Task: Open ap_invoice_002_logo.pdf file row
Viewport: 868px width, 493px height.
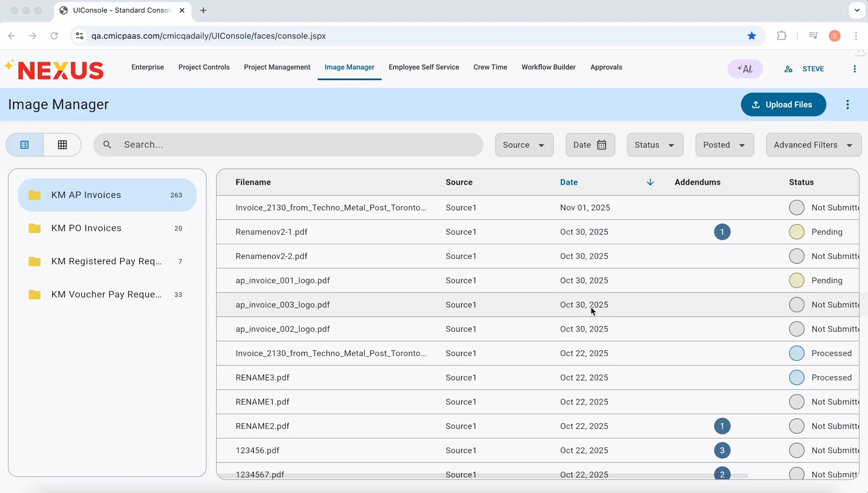Action: click(538, 329)
